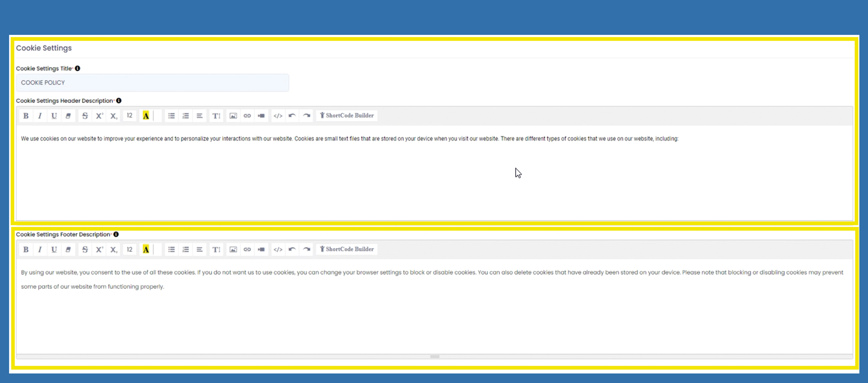Open the font size 12 dropdown in the header toolbar
Viewport: 868px width, 383px height.
(x=129, y=116)
